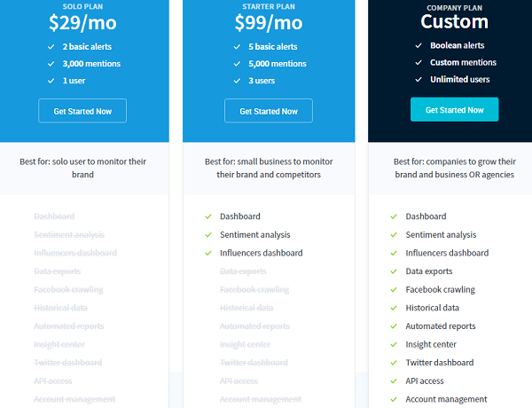Click crossed-out Data exports in Starter Plan

point(243,271)
